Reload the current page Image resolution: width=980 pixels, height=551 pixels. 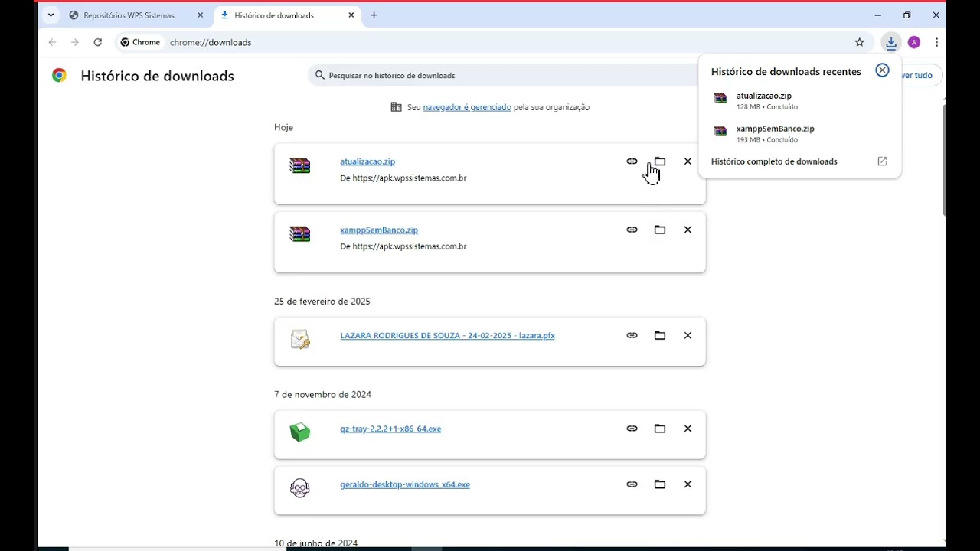click(x=97, y=42)
